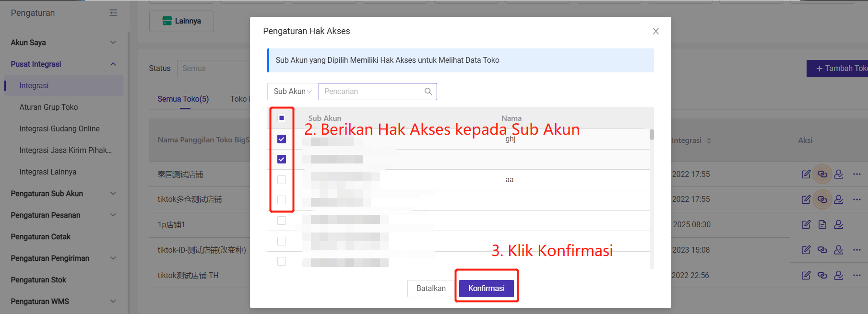Click link icon for 泰国测试店铺 row
868x314 pixels.
point(822,174)
